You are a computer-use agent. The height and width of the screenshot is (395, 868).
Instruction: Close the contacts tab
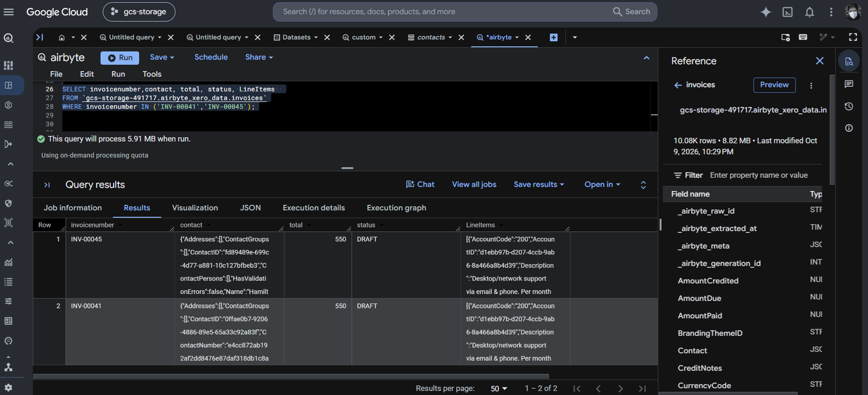(461, 37)
